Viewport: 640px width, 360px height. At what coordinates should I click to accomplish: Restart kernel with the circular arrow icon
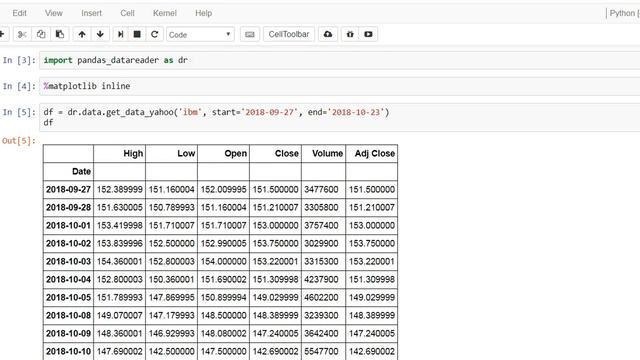pyautogui.click(x=154, y=34)
